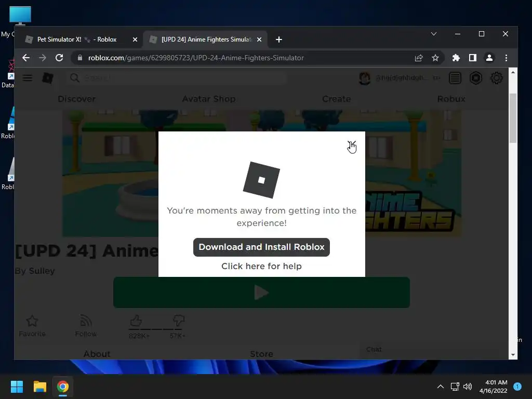Image resolution: width=532 pixels, height=399 pixels.
Task: Switch to the About tab
Action: (x=97, y=354)
